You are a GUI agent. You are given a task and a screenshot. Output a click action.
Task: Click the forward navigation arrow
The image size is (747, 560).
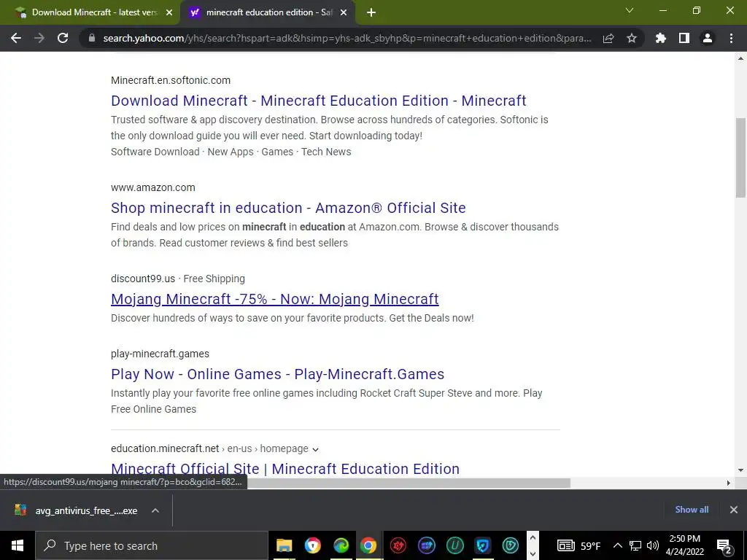[x=39, y=38]
